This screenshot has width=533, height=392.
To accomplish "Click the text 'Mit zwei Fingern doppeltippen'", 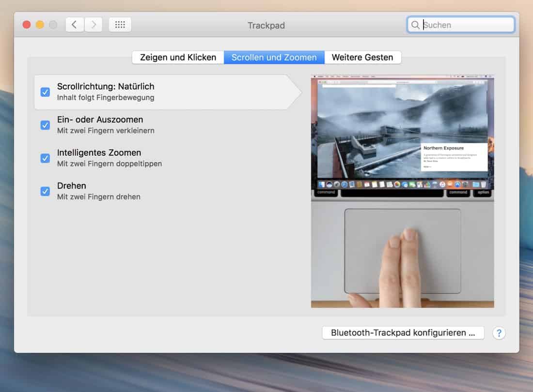I will pos(110,164).
